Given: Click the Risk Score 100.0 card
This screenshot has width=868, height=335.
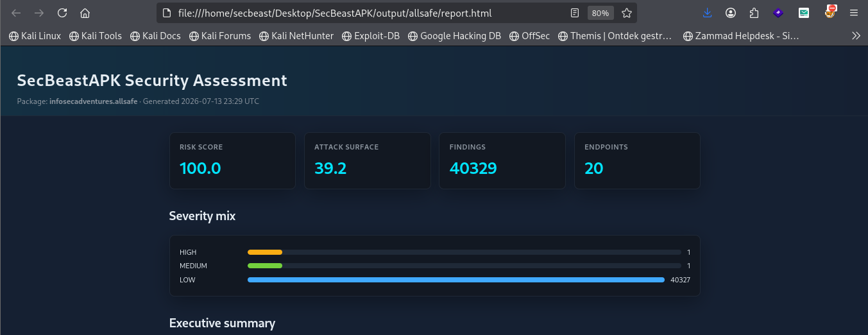Looking at the screenshot, I should (232, 160).
